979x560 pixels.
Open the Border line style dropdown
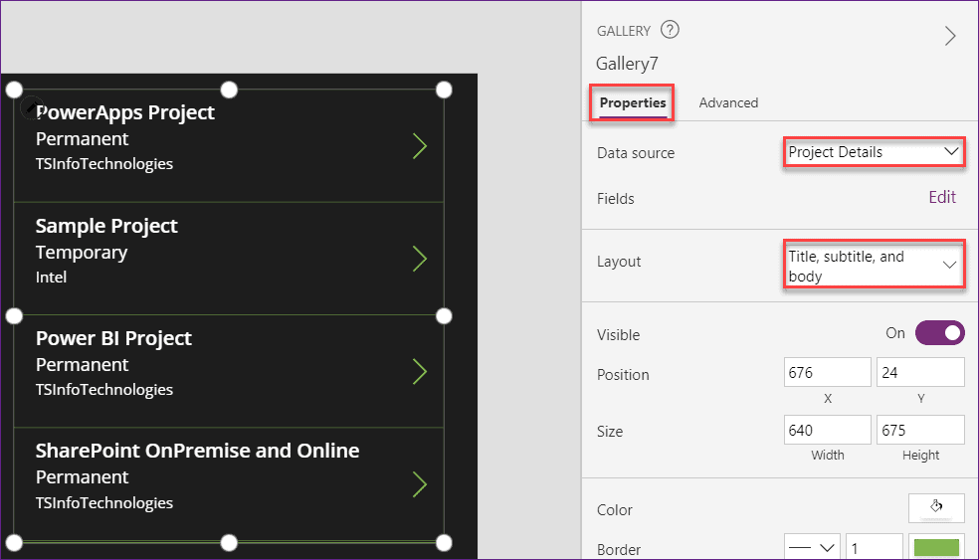(x=812, y=547)
